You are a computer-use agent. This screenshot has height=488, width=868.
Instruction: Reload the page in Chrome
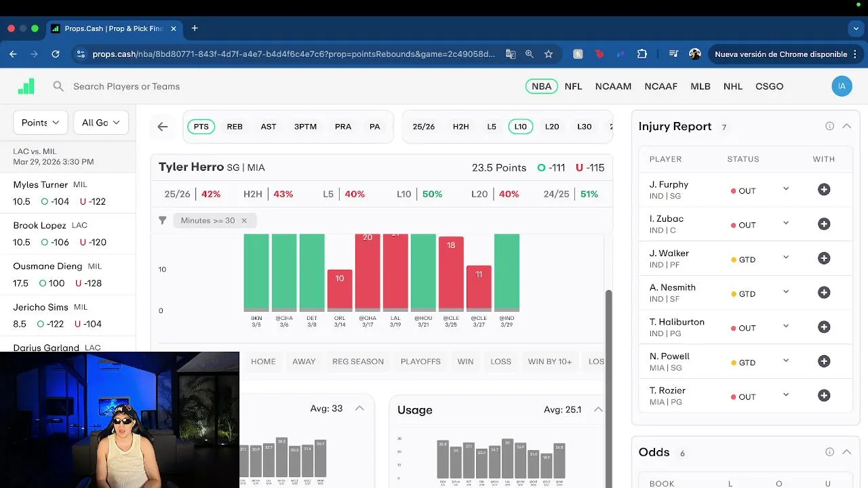[x=56, y=54]
